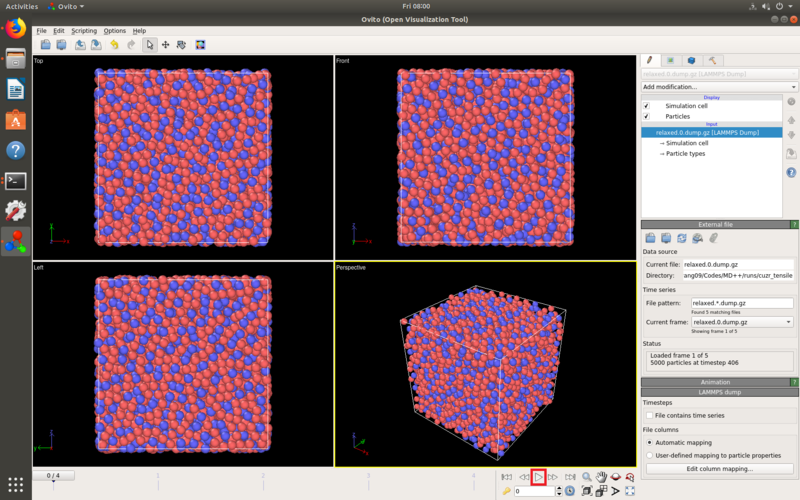Open the Options menu
Screen dimensions: 800x500
114,31
